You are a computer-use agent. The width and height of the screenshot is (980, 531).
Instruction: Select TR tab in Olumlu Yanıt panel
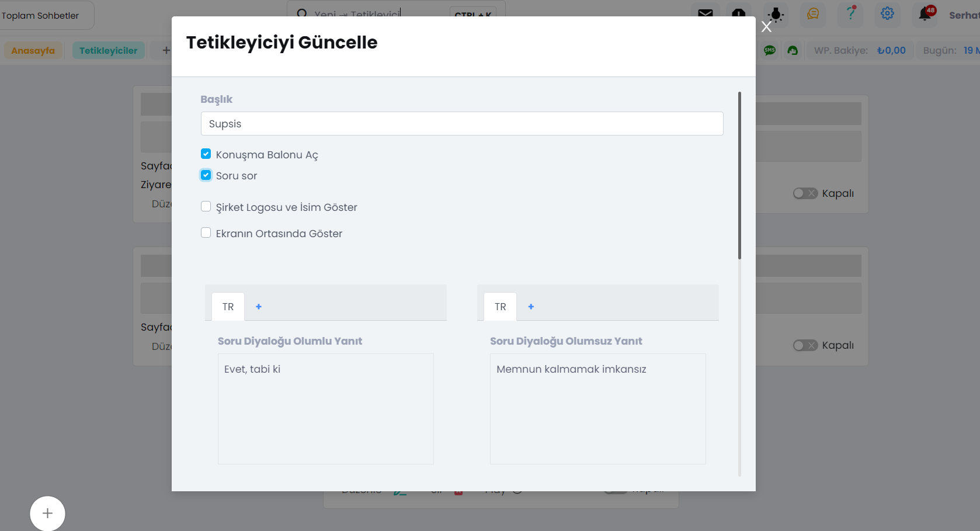(x=228, y=307)
